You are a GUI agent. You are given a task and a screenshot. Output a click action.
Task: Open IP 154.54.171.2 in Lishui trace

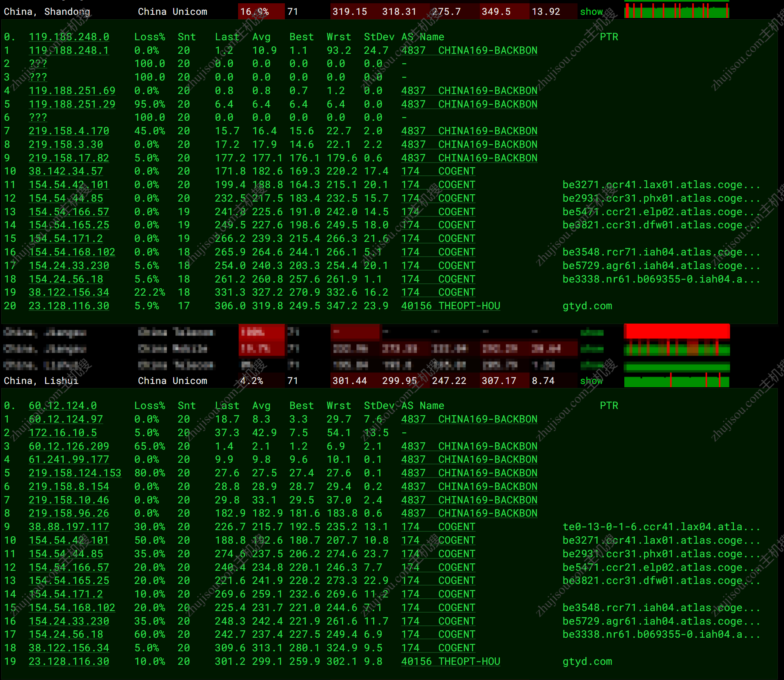pos(66,594)
